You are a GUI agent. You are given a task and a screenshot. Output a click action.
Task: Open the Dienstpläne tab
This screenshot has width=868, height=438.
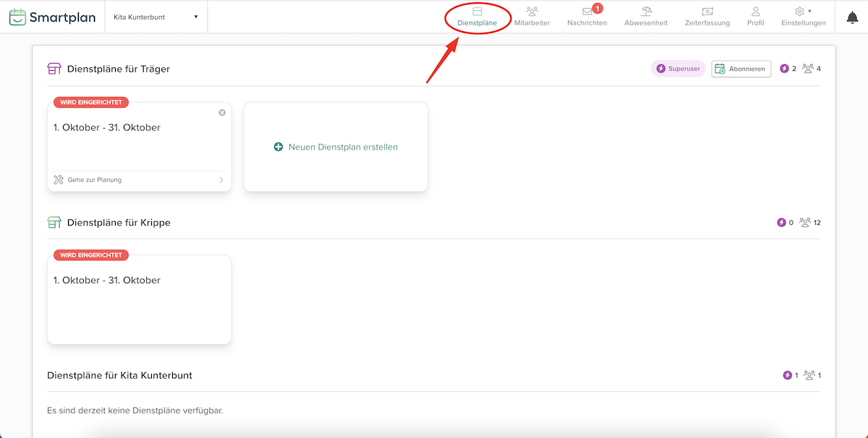[x=477, y=17]
